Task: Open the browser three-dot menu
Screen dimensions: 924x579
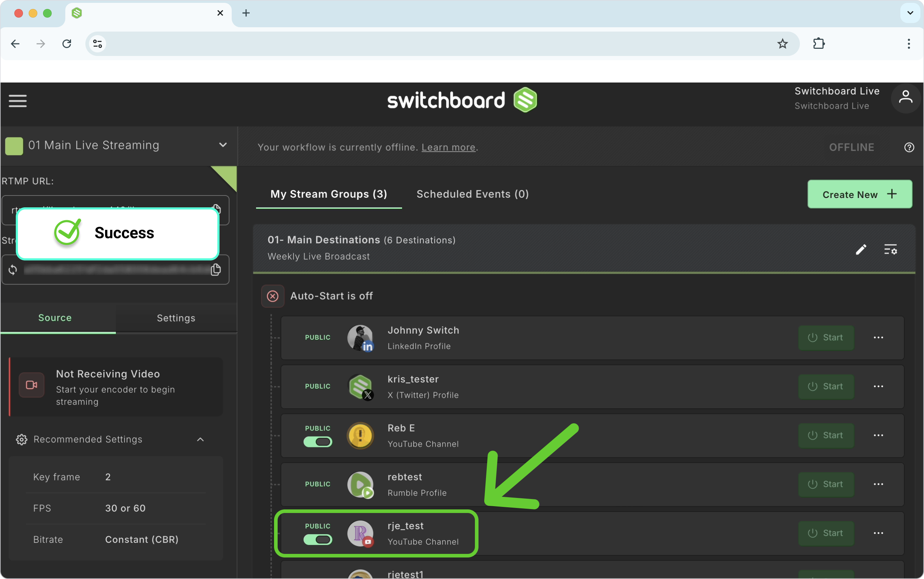Action: click(x=909, y=44)
